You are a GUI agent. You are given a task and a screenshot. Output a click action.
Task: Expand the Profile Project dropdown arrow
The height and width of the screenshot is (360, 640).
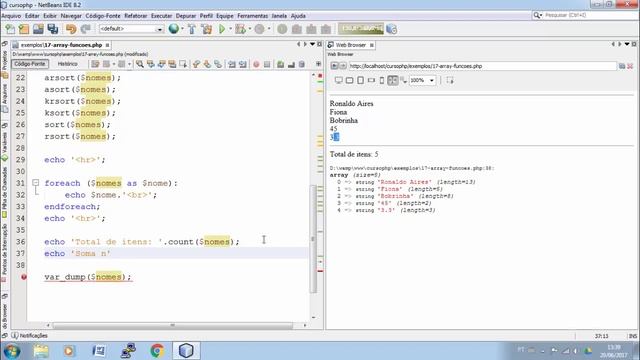(x=269, y=29)
